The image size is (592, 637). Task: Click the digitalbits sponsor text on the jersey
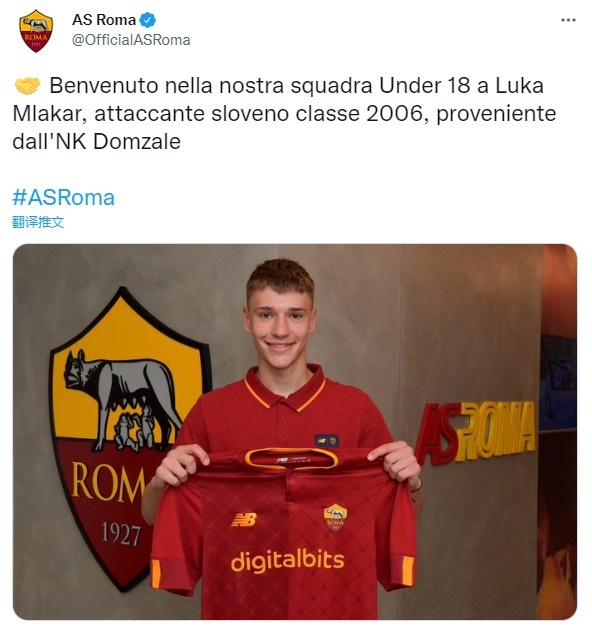point(288,561)
